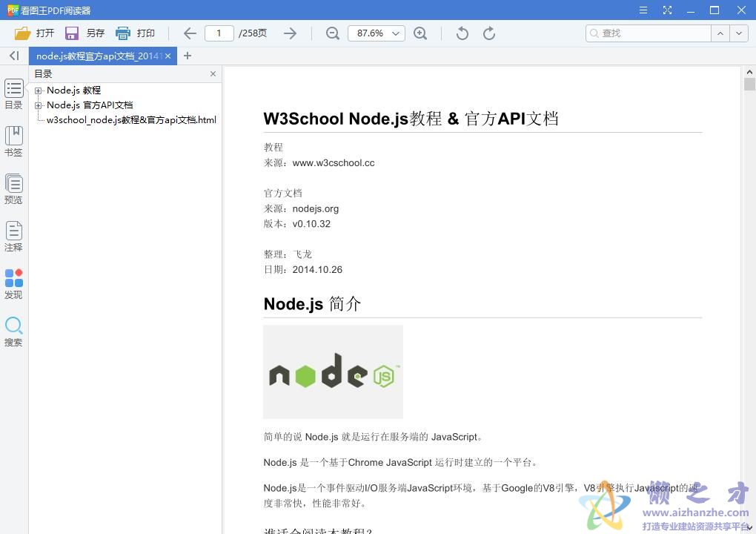756x534 pixels.
Task: Zoom out of the document
Action: pyautogui.click(x=332, y=33)
